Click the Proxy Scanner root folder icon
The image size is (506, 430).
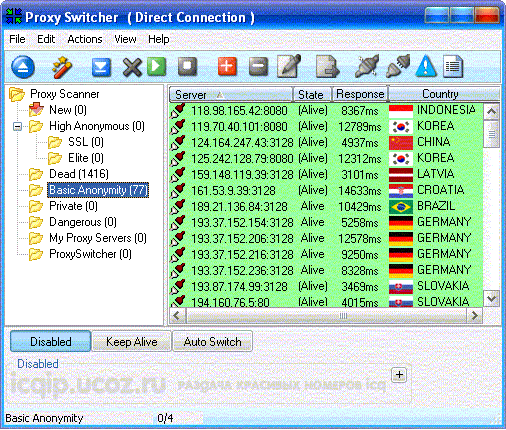click(17, 94)
